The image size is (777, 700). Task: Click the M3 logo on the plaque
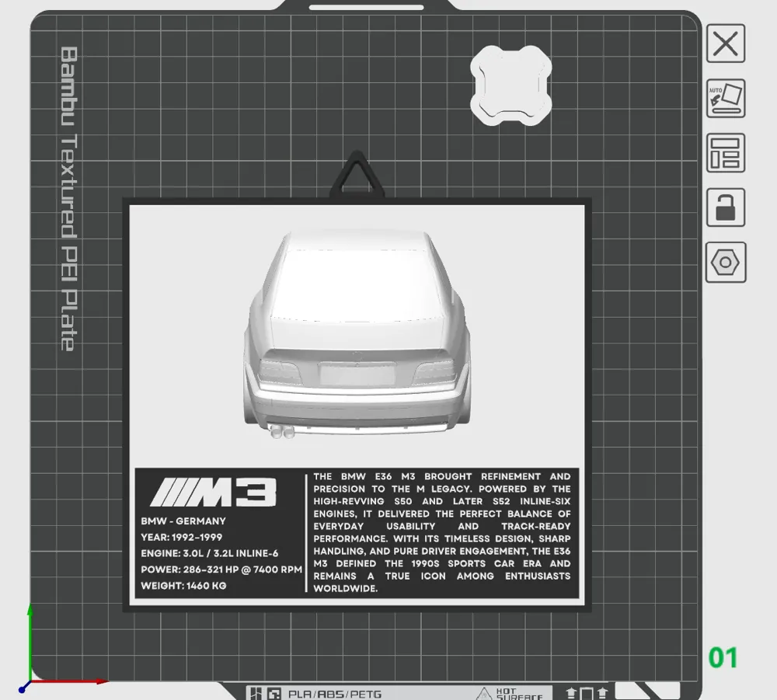(213, 493)
